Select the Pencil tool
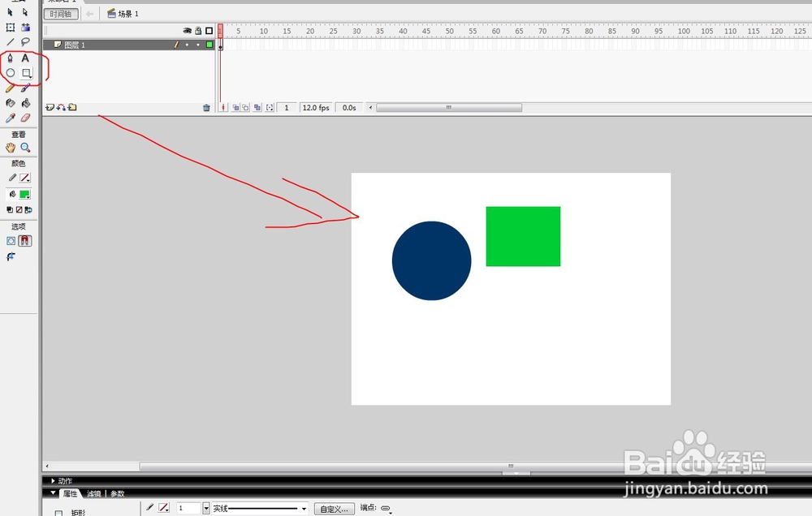The image size is (812, 516). [10, 88]
